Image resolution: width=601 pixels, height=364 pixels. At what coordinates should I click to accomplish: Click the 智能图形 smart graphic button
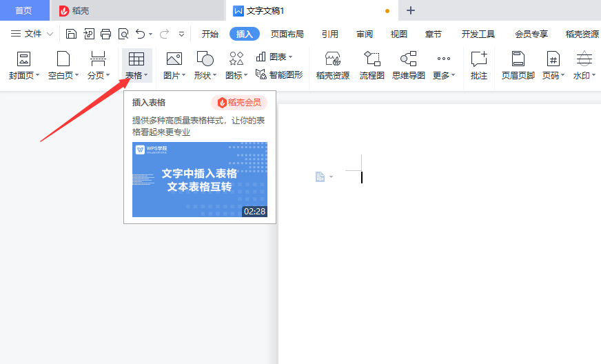click(x=279, y=74)
